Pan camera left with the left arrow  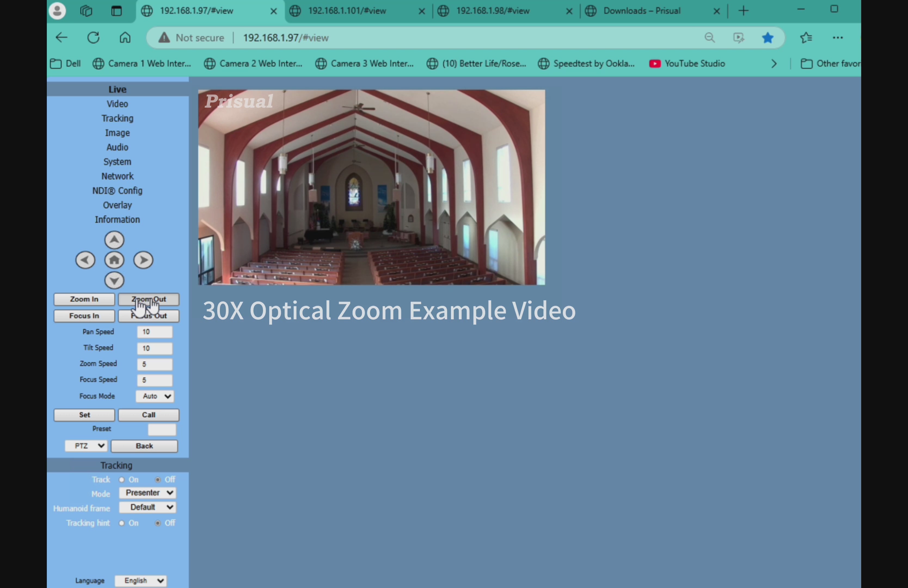coord(85,260)
